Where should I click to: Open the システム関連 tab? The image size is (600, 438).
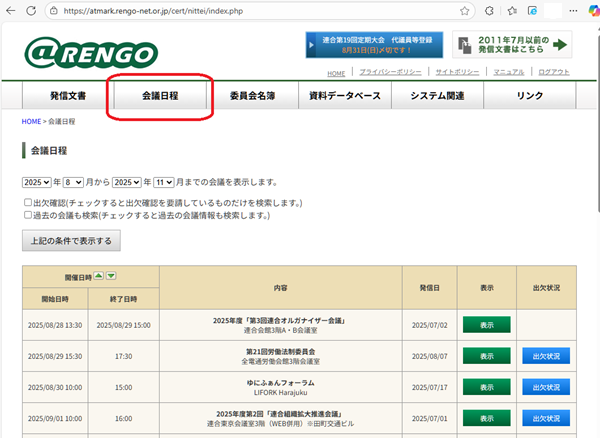(x=437, y=96)
